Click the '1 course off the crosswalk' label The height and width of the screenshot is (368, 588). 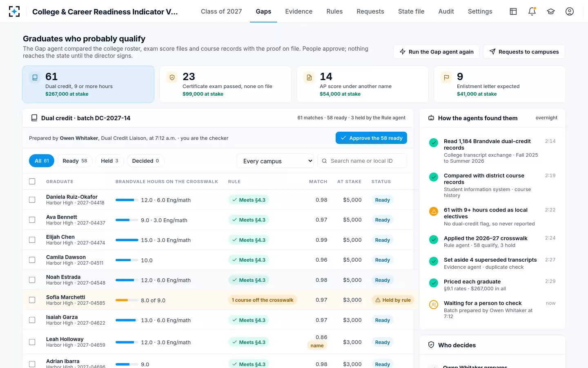(x=263, y=300)
